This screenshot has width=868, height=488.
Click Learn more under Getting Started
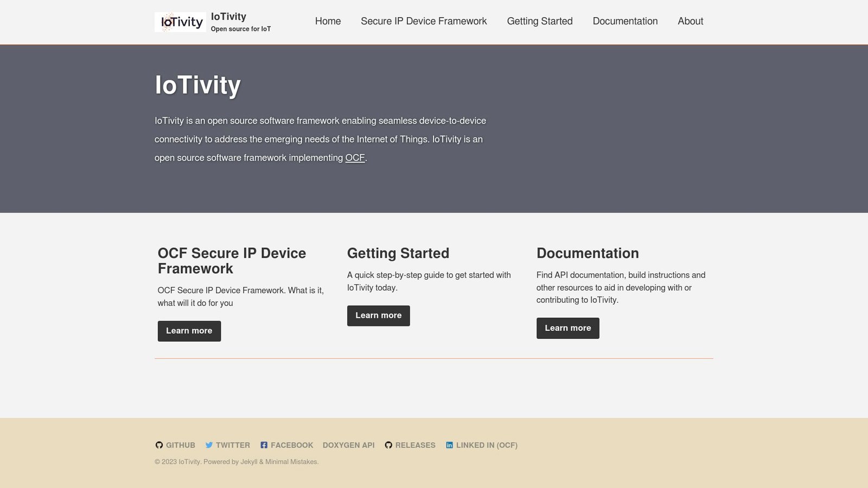378,316
